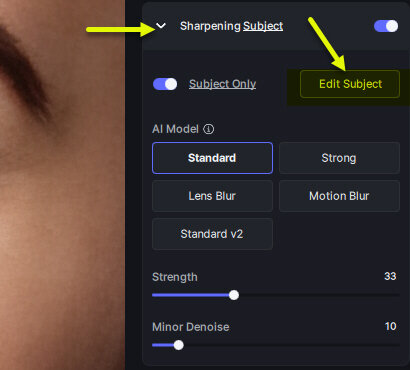Choose the Strong AI model
Image resolution: width=410 pixels, height=370 pixels.
339,158
